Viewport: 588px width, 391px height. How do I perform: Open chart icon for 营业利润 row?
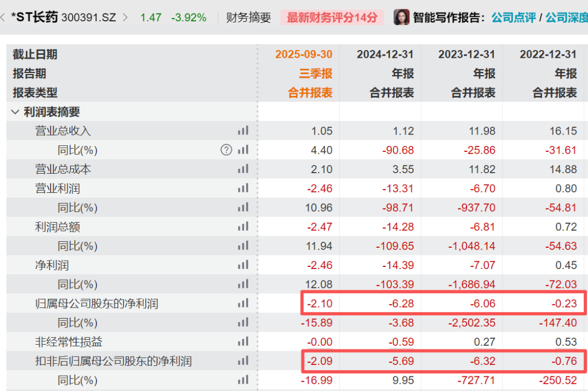(243, 188)
